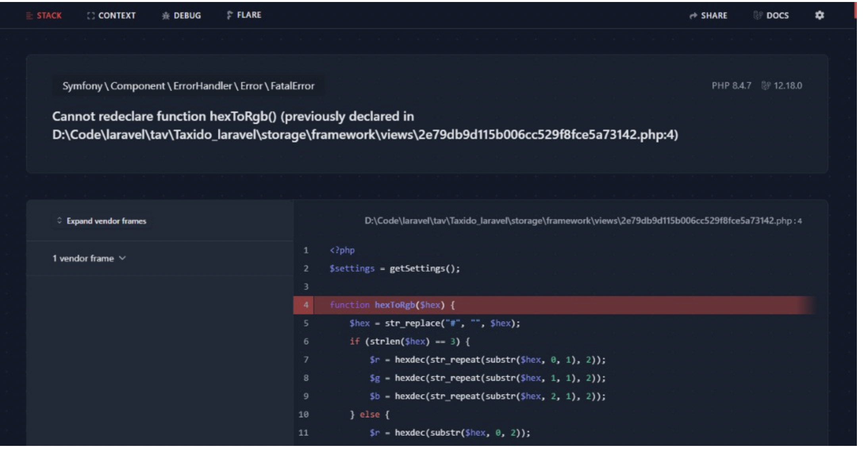Click the vendor frame chevron
Image resolution: width=868 pixels, height=455 pixels.
(x=123, y=258)
